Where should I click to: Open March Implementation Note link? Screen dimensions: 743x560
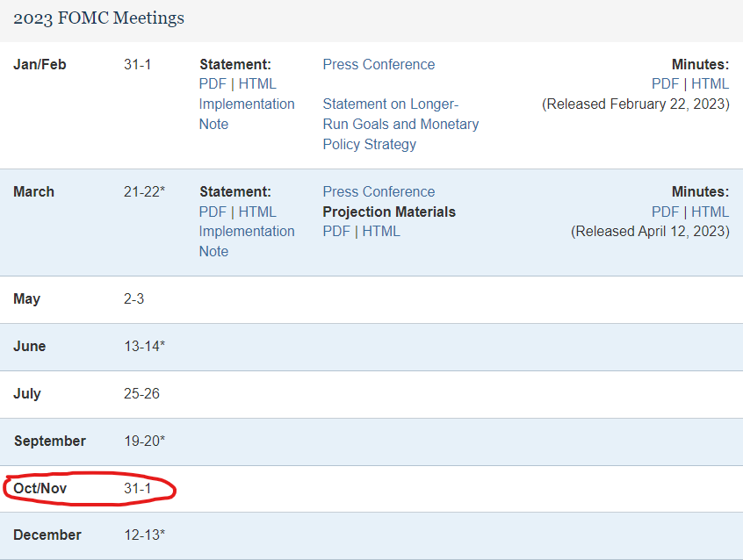[x=247, y=241]
